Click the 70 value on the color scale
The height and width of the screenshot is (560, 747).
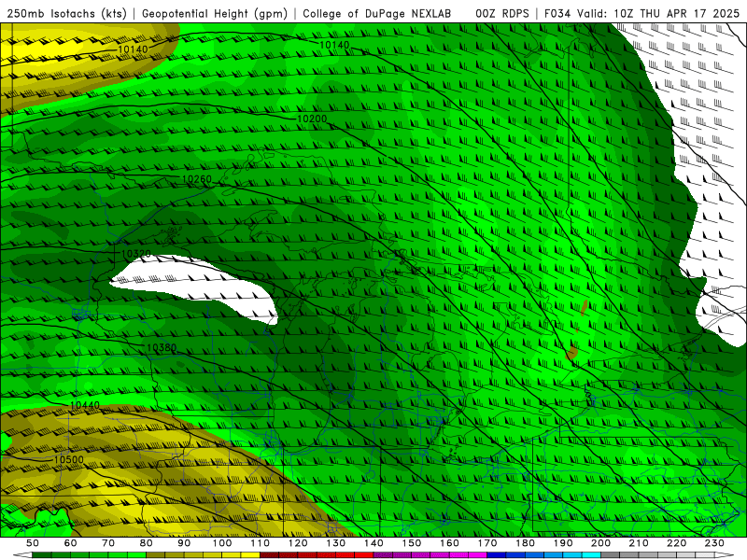click(x=108, y=543)
